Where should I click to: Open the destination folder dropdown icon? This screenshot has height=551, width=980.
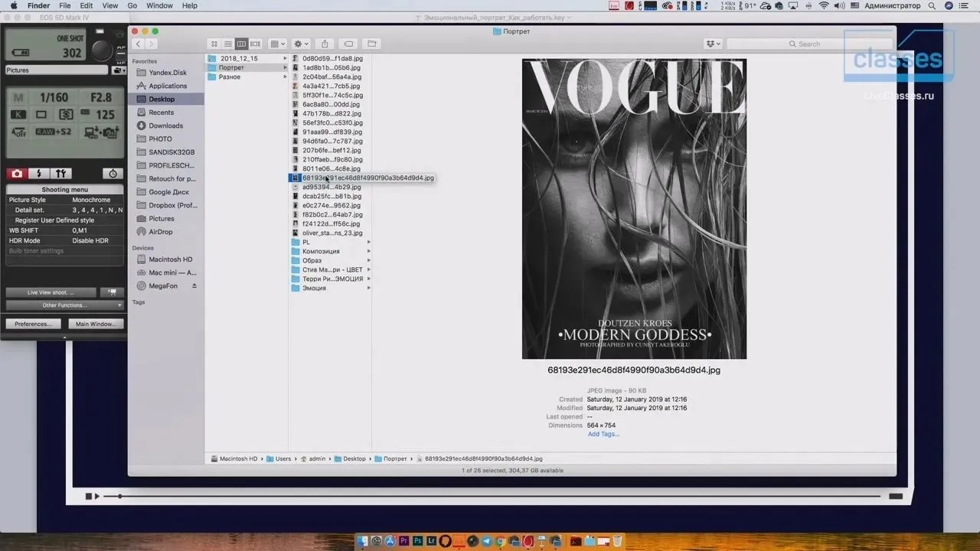click(119, 70)
